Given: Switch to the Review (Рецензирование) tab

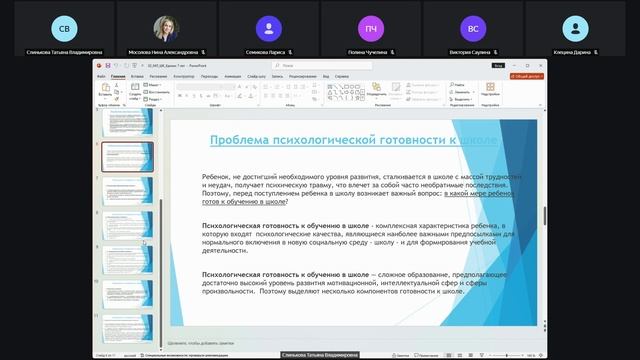Looking at the screenshot, I should pos(303,76).
